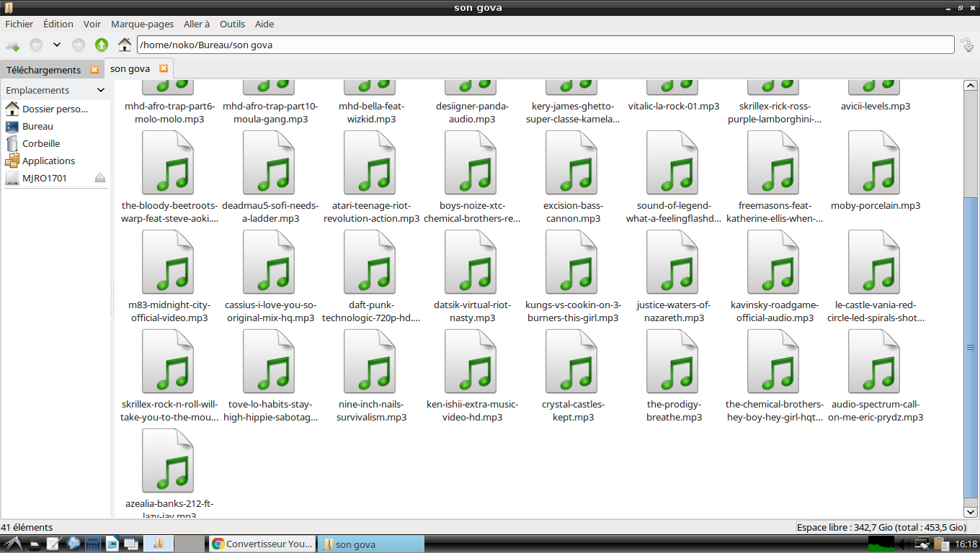The image size is (980, 553).
Task: Select kungs-vs-cookin-on-3-burners file icon
Action: click(573, 262)
